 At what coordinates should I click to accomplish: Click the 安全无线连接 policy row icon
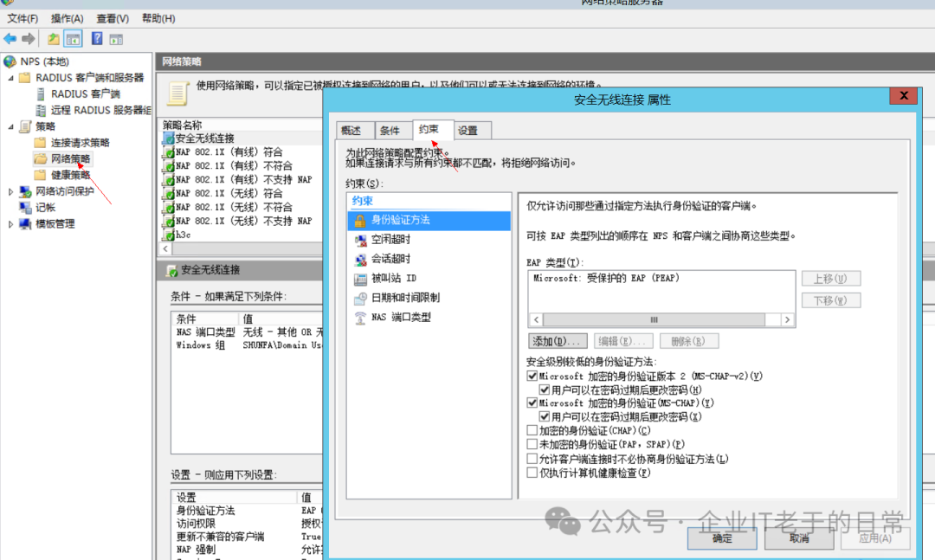click(169, 138)
